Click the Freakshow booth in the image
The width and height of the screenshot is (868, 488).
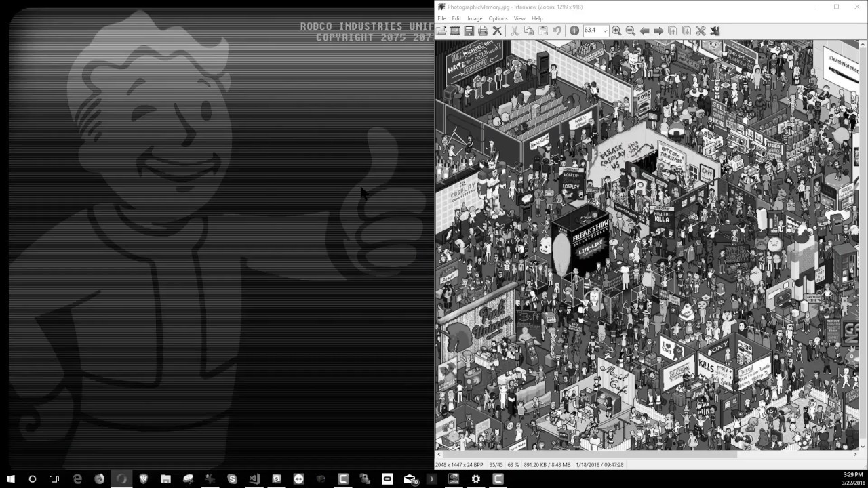[x=583, y=239]
